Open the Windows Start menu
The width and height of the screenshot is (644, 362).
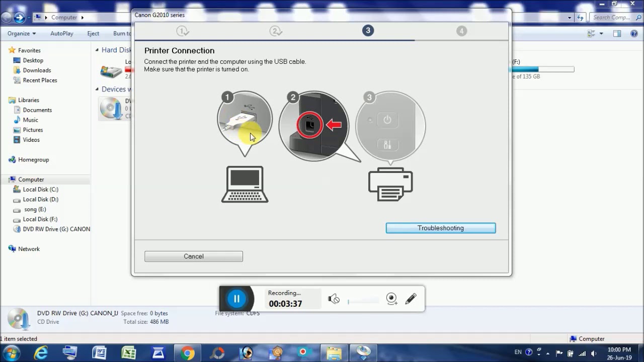pyautogui.click(x=11, y=352)
